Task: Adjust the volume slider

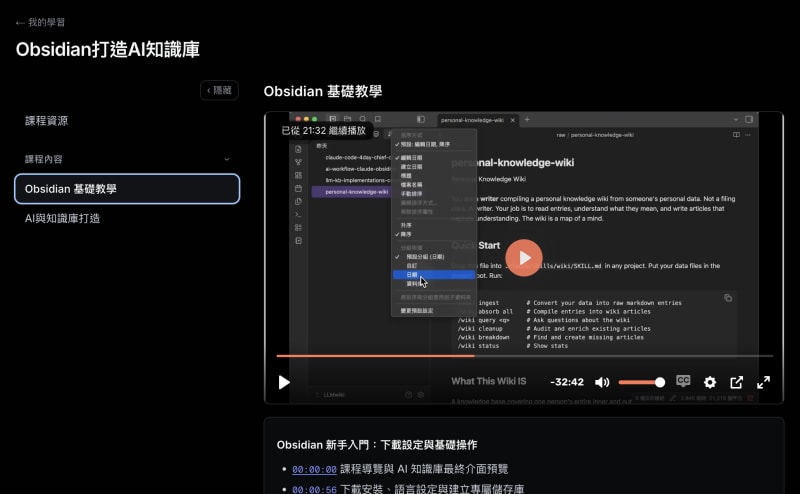Action: tap(641, 382)
